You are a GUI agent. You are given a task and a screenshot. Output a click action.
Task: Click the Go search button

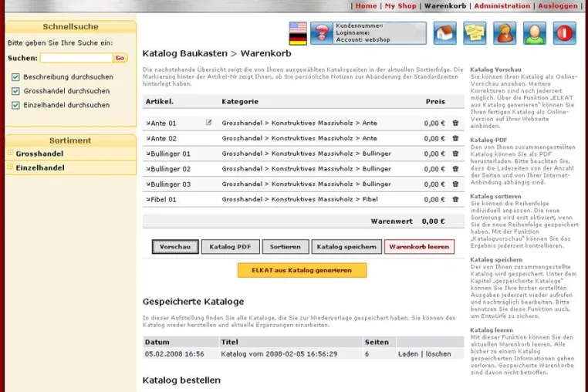120,58
